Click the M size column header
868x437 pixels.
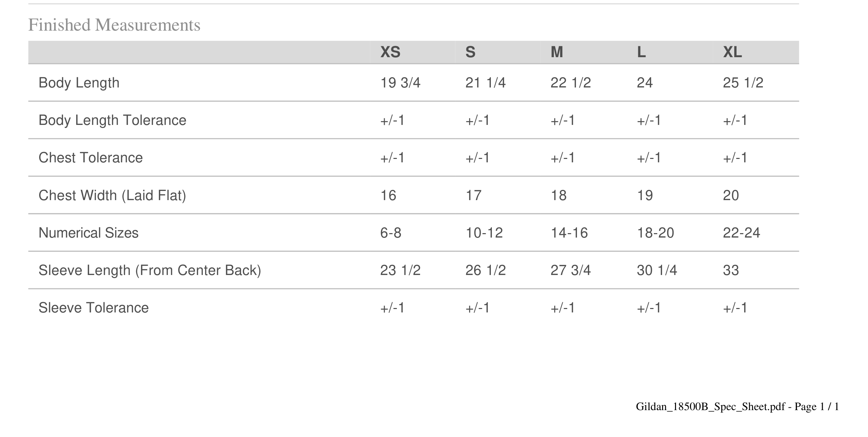coord(557,52)
